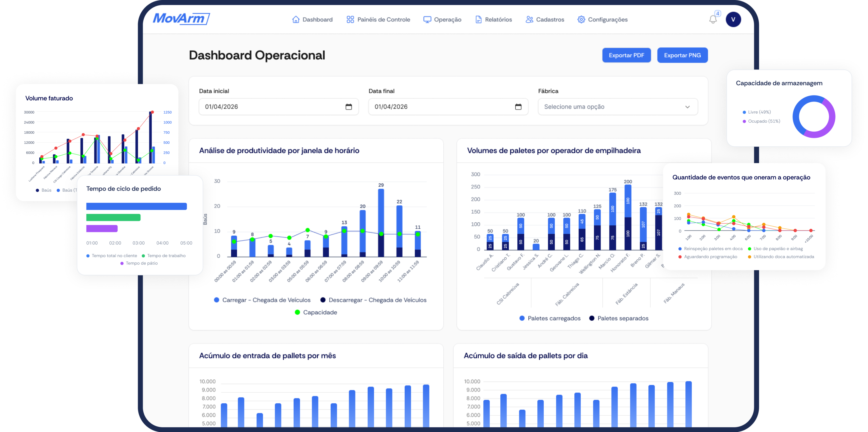Image resolution: width=868 pixels, height=432 pixels.
Task: Click the Fábrica dropdown chevron arrow
Action: [687, 107]
